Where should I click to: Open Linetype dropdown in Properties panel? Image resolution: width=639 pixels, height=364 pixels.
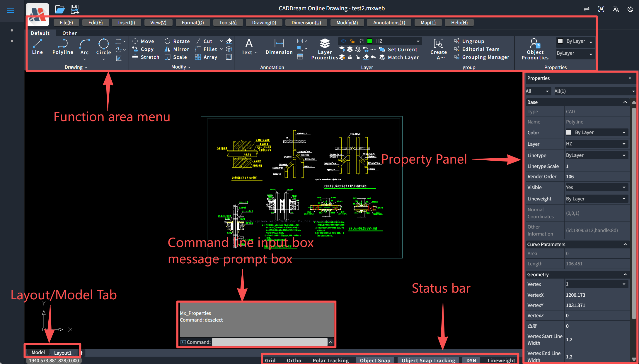(x=596, y=155)
